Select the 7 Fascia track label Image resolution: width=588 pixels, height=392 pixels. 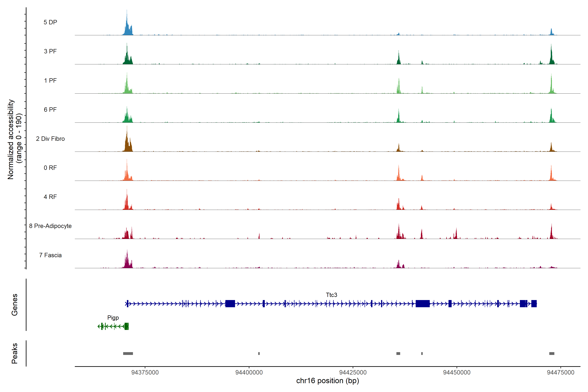click(50, 255)
